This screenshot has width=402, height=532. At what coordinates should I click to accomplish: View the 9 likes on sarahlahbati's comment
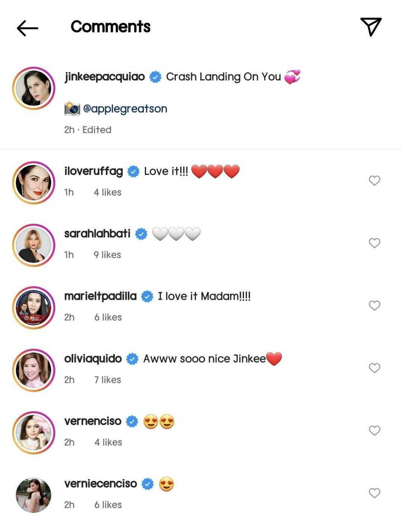(107, 255)
